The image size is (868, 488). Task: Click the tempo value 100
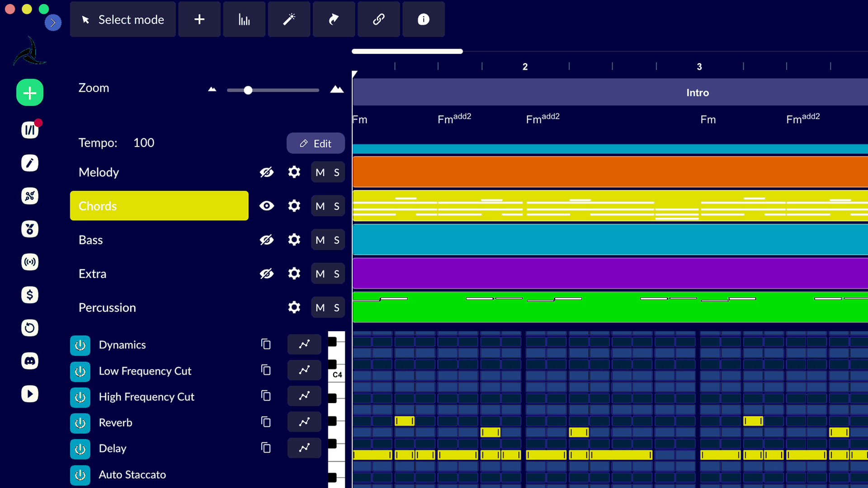click(x=144, y=143)
